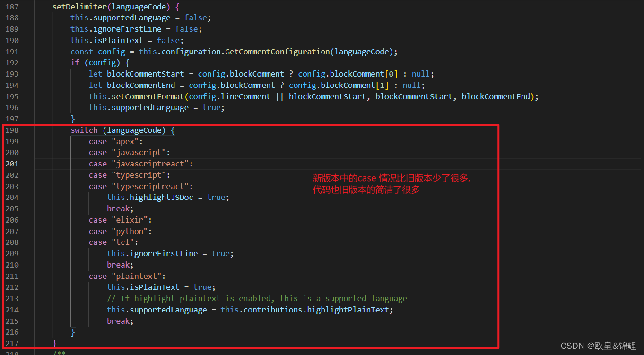Click the closing brace on line 197

coord(73,119)
